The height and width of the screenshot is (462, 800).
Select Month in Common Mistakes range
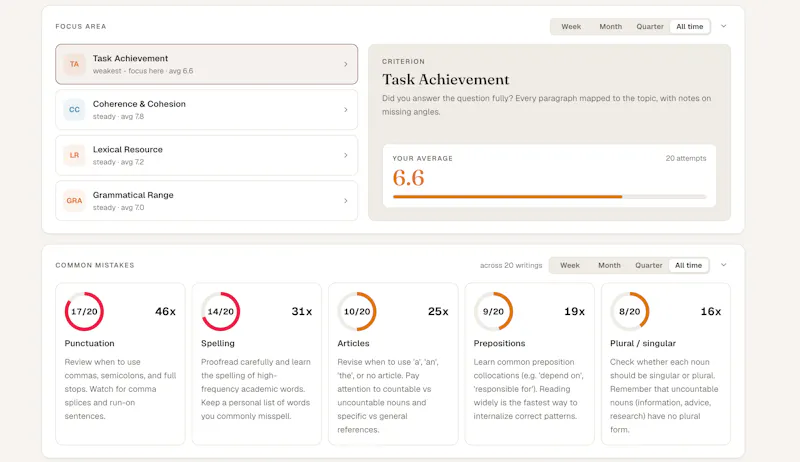(609, 265)
